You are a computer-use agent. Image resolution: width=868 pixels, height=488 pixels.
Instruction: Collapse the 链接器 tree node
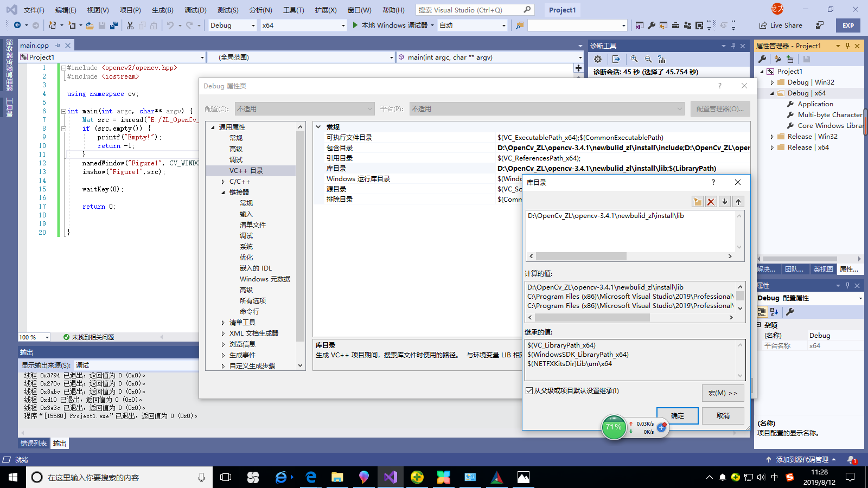223,192
